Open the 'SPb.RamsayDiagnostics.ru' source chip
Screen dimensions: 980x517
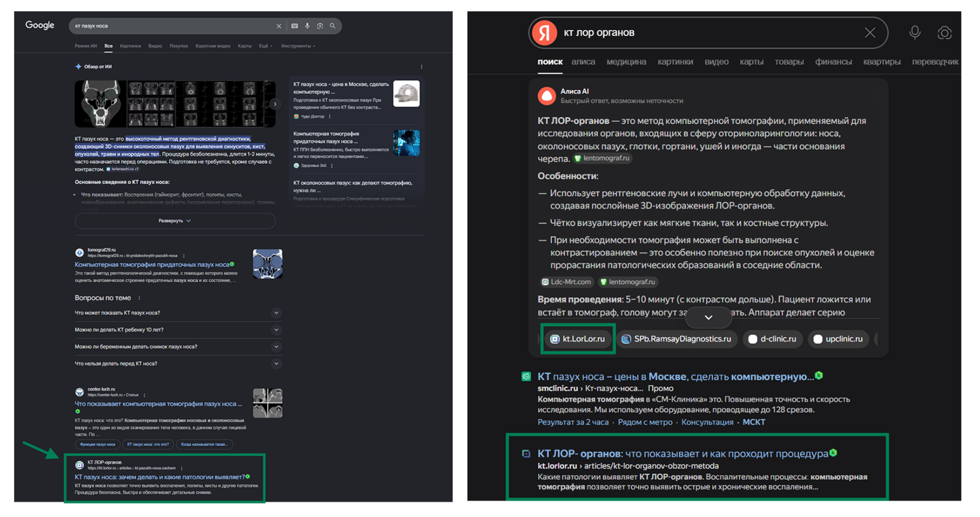[677, 339]
